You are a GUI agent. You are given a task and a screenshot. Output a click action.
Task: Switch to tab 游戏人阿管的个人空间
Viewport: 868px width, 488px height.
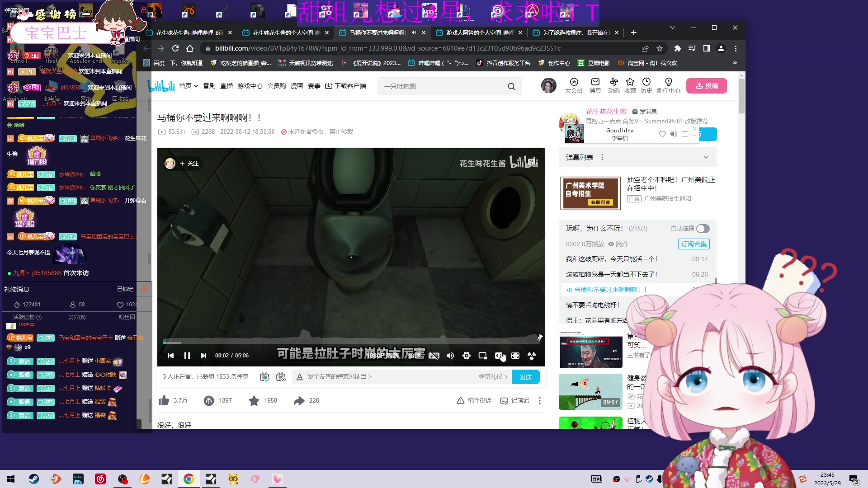(x=479, y=33)
